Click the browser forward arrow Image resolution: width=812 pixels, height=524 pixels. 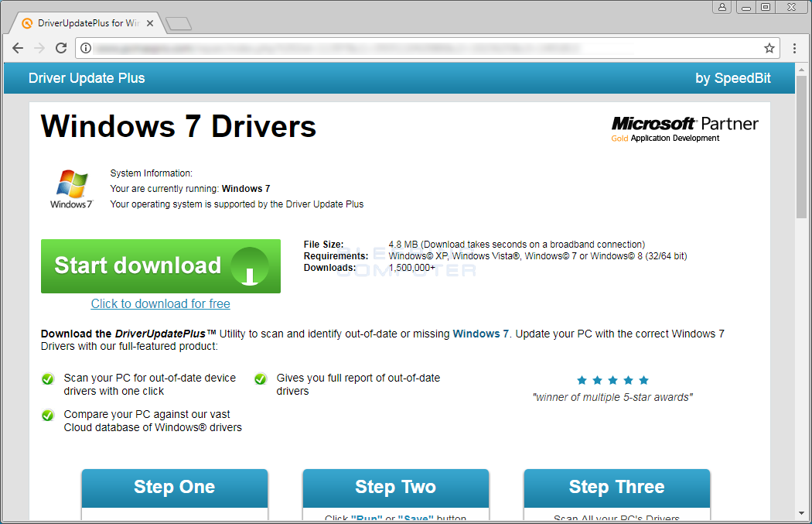(x=39, y=48)
